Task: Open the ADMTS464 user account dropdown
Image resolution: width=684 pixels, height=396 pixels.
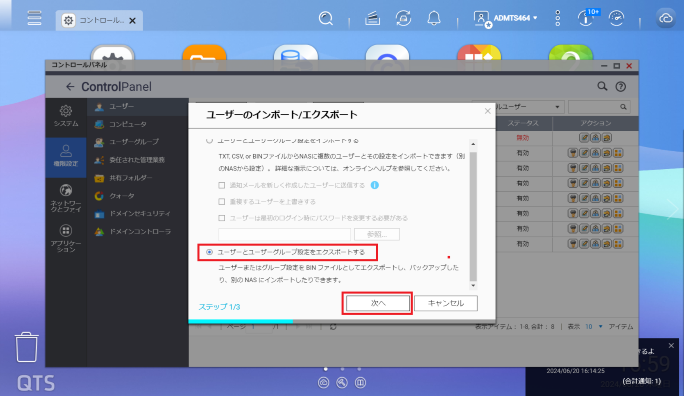Action: click(x=506, y=18)
